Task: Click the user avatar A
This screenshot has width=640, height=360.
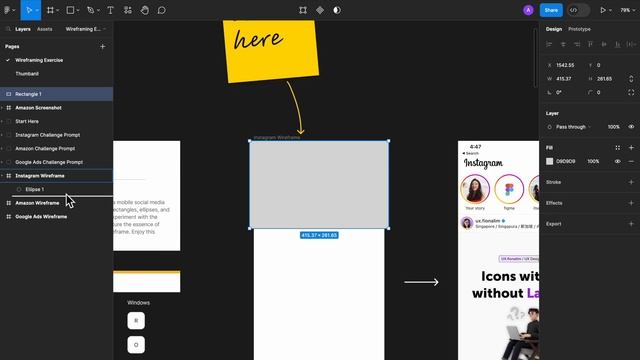Action: point(528,10)
